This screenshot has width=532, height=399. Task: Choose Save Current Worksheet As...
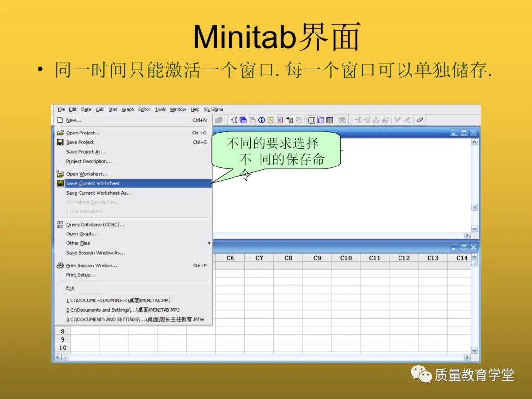(133, 193)
